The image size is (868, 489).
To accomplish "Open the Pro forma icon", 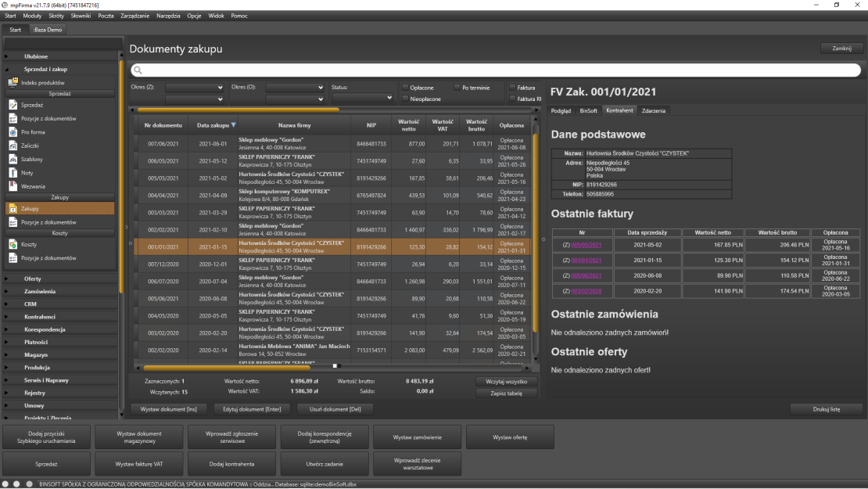I will (x=13, y=131).
